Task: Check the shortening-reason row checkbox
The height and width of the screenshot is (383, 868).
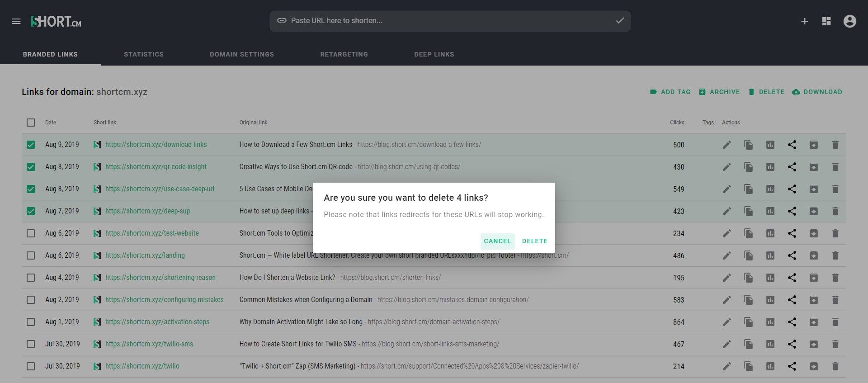Action: point(30,278)
